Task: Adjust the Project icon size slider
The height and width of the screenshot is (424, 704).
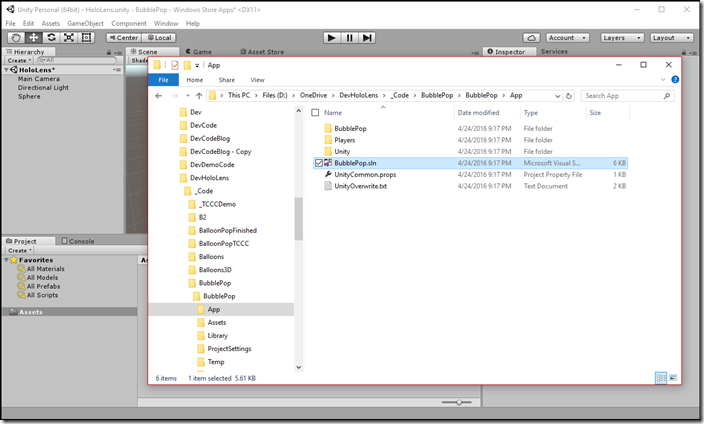Action: pos(457,402)
